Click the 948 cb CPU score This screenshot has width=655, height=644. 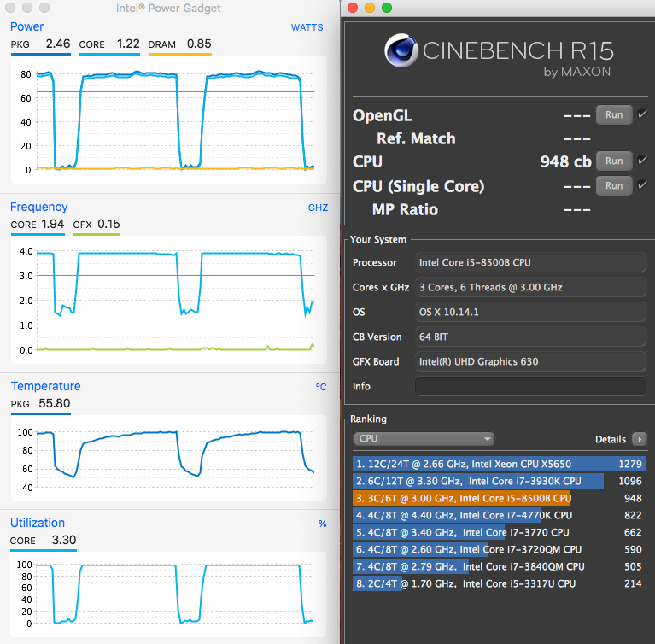[x=565, y=161]
